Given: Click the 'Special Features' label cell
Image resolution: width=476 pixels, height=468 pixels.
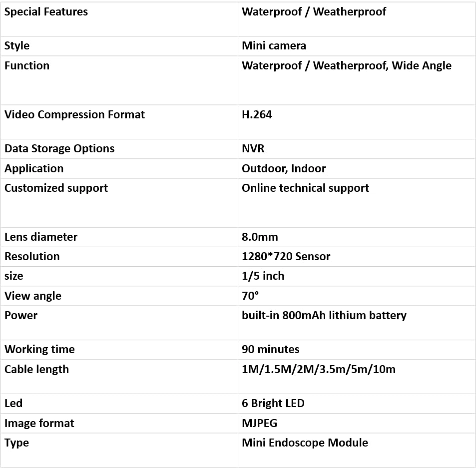Looking at the screenshot, I should [x=46, y=12].
